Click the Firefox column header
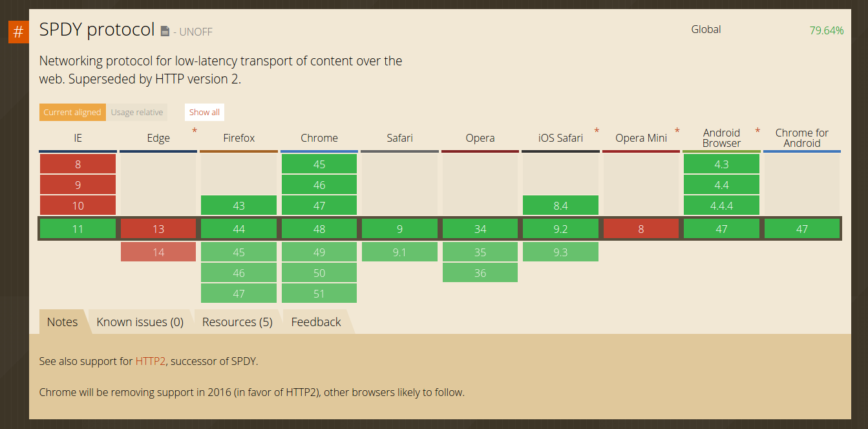Screen dimensions: 868x429 [239, 138]
